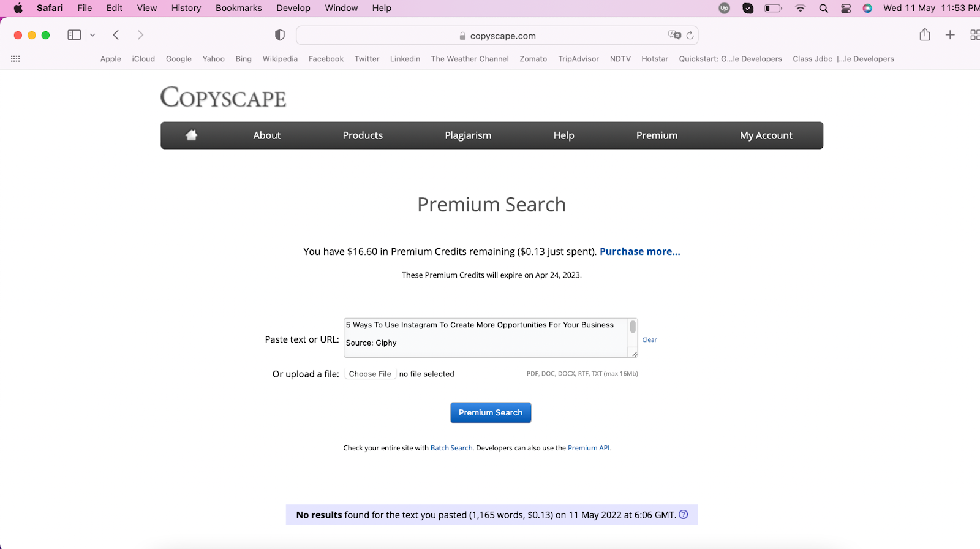Open a new tab with plus icon

click(950, 35)
